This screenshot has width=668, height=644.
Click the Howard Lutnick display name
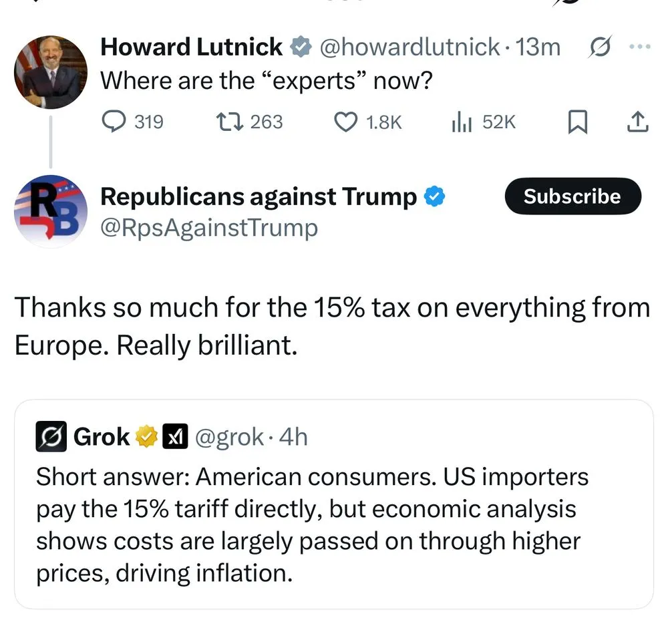(191, 47)
